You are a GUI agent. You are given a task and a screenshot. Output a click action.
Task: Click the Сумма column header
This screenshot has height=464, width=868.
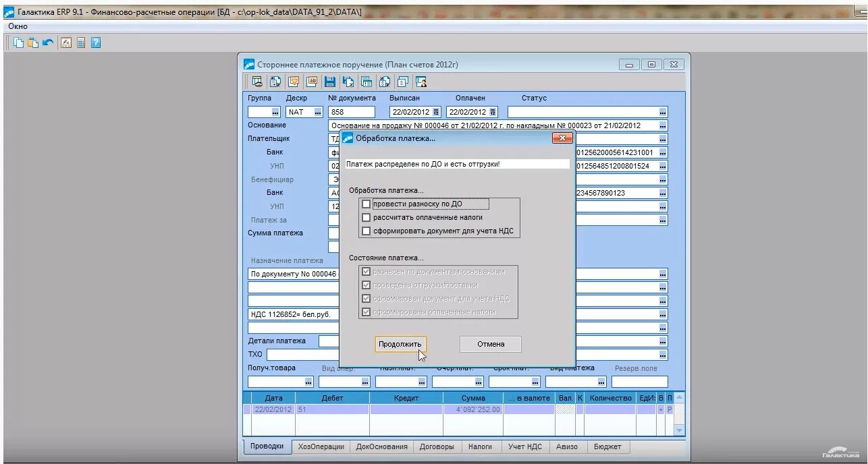click(x=473, y=398)
